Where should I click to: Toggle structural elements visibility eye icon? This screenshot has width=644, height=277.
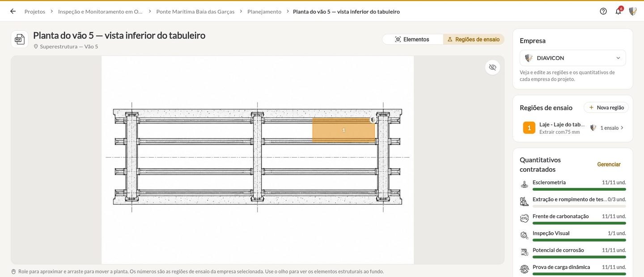pyautogui.click(x=492, y=67)
